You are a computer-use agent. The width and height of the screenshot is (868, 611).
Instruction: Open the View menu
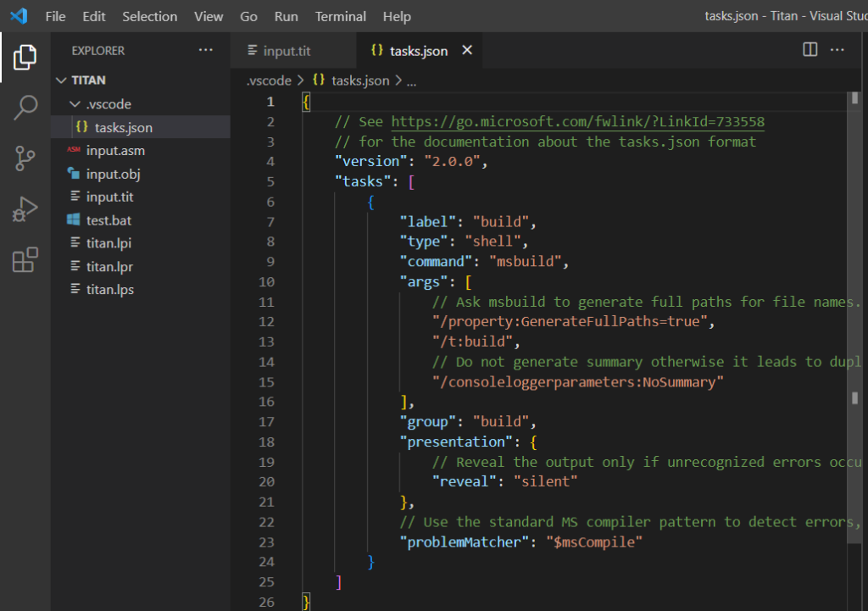(209, 17)
